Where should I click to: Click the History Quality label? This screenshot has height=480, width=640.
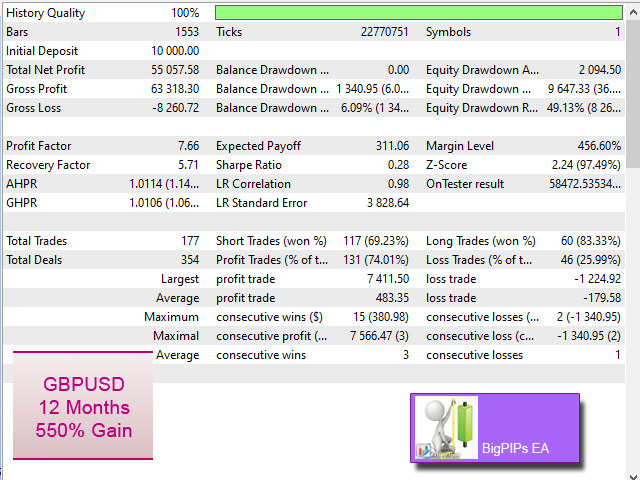[45, 13]
